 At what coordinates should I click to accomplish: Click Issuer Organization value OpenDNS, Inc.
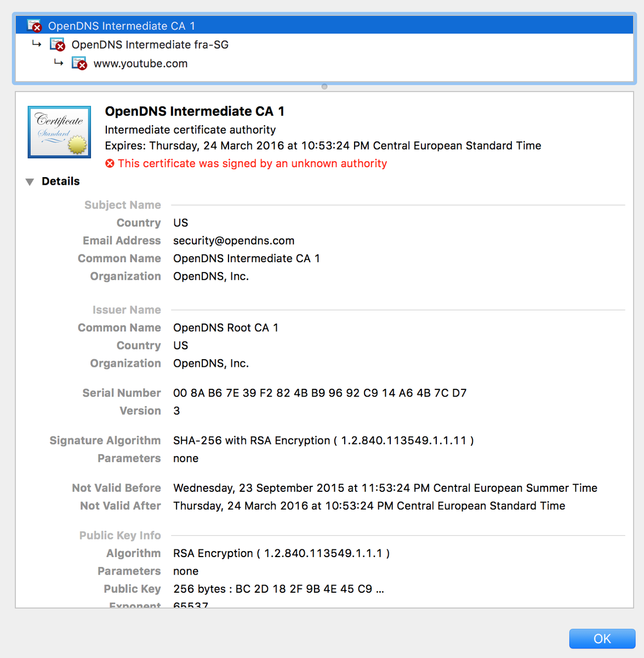(211, 364)
